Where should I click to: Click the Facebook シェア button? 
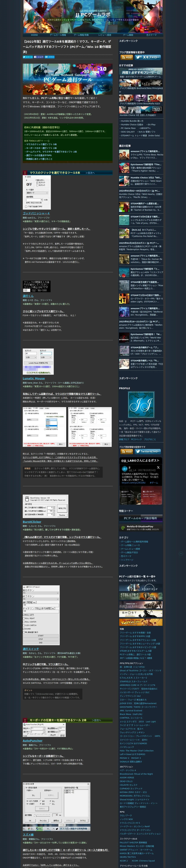[x=39, y=57]
